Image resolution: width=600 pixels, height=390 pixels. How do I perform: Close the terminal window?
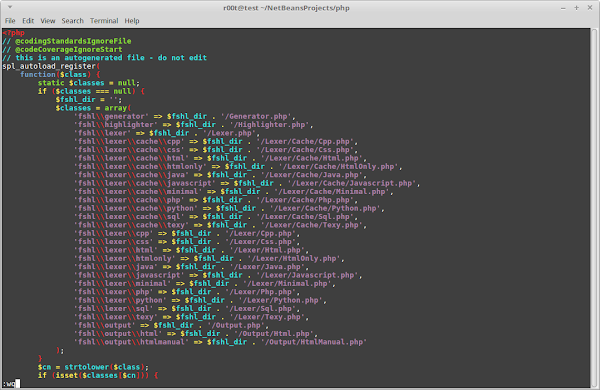pos(590,8)
